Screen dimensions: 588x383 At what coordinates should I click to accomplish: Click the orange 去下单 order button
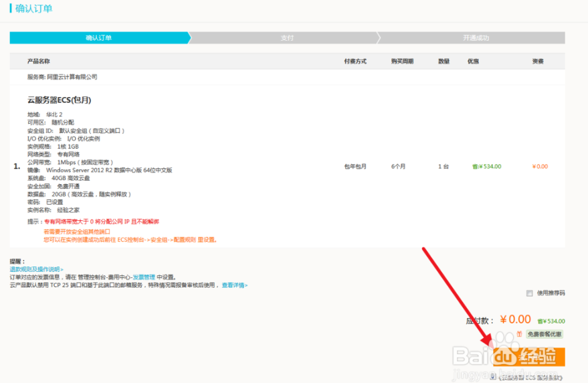click(x=528, y=357)
